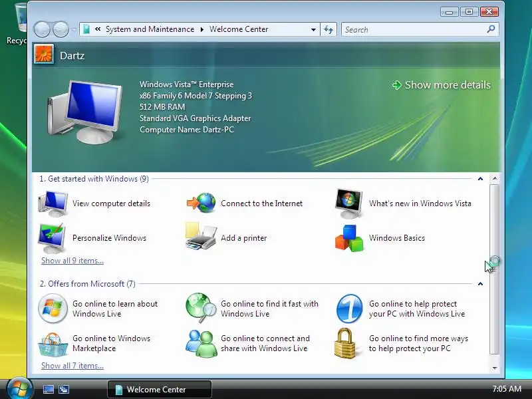Click Switch between windows Quick Launch icon
Viewport: 532px width, 399px height.
pos(63,389)
